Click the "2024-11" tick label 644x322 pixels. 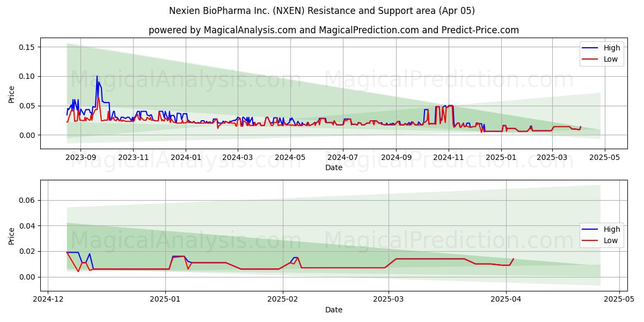coord(449,158)
